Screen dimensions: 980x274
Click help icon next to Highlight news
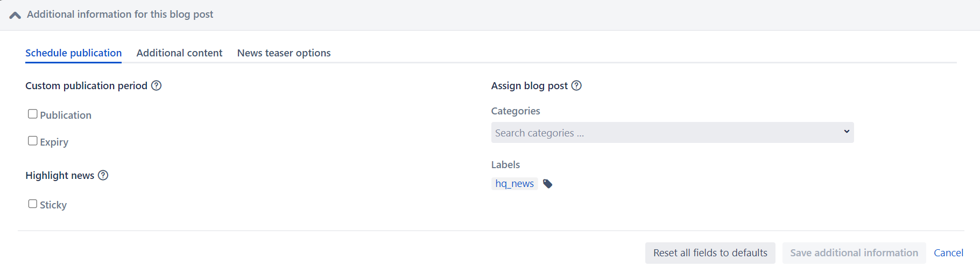coord(103,175)
